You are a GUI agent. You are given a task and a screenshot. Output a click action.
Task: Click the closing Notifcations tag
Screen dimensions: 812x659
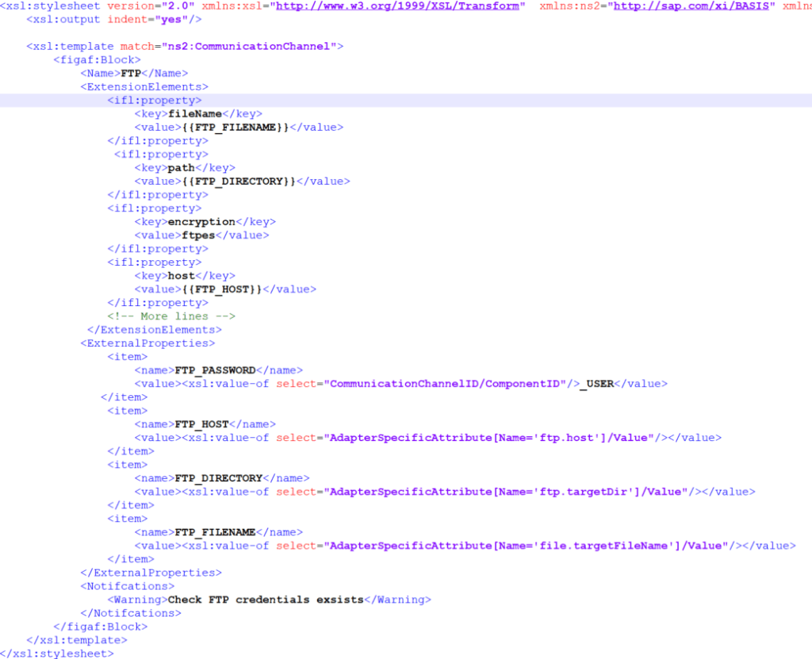(131, 613)
